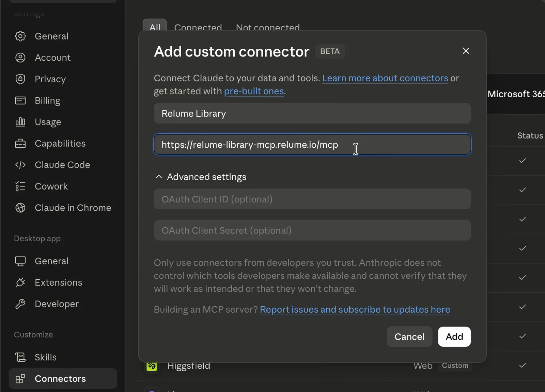
Task: Click the Desktop app General monitor icon
Action: pyautogui.click(x=20, y=261)
